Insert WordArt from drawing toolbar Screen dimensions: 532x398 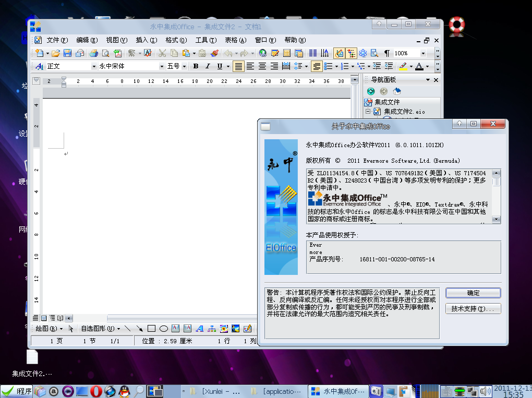[x=199, y=329]
